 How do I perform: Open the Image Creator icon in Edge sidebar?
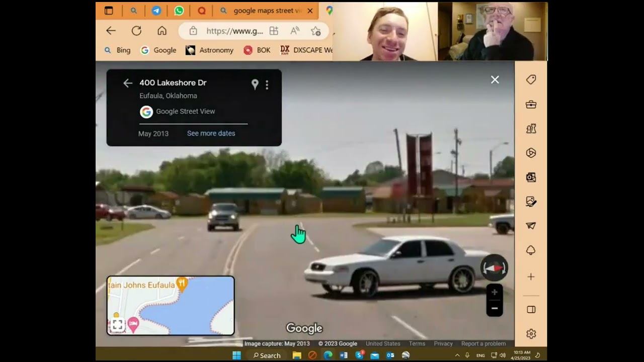click(x=531, y=202)
